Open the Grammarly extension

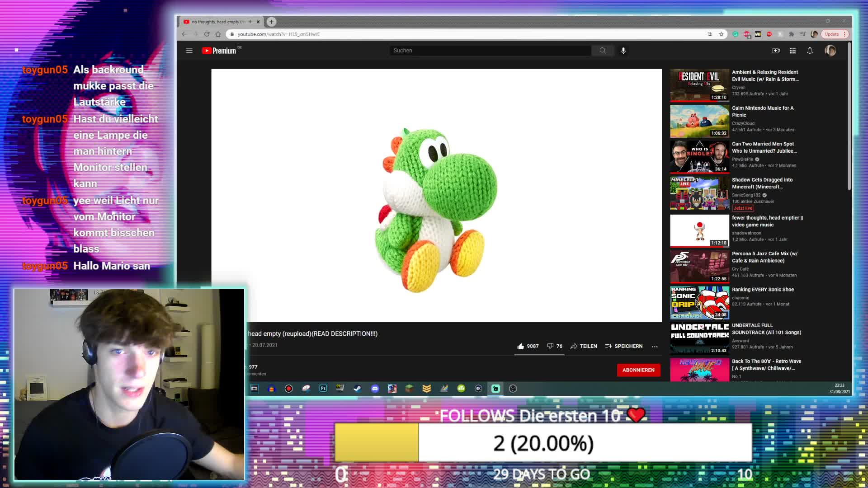(735, 34)
